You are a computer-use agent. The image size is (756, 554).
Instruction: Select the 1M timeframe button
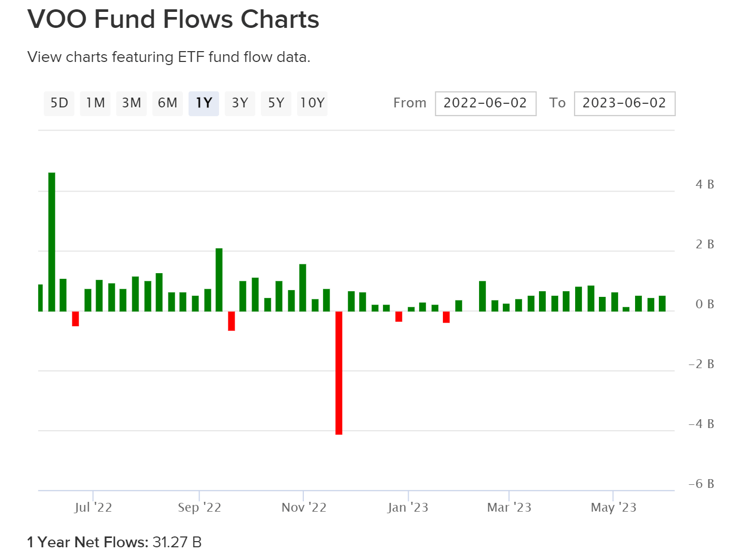click(95, 103)
